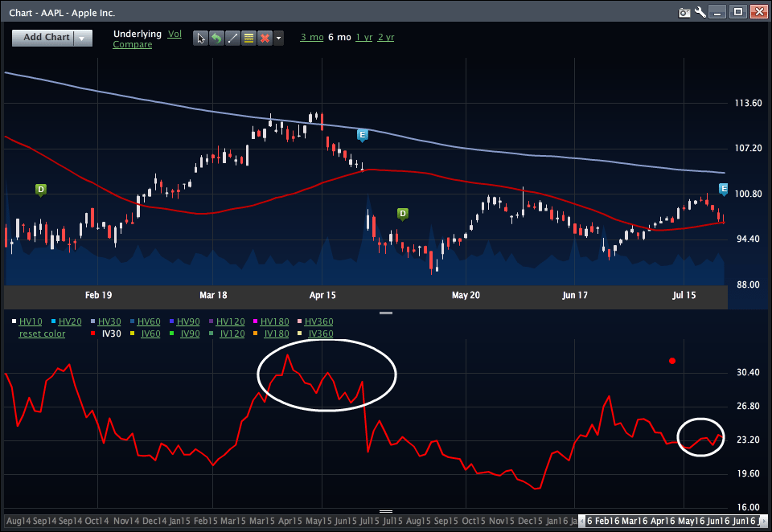
Task: Open chart settings with the wrench icon
Action: click(699, 12)
